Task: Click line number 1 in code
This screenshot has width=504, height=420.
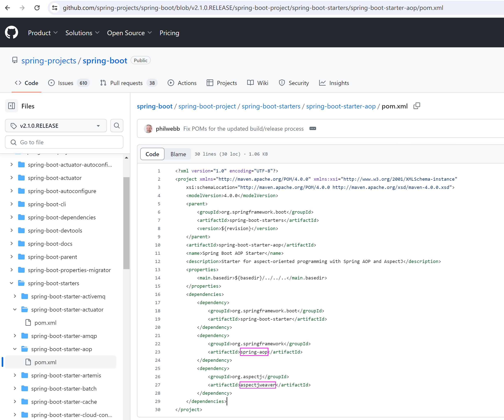Action: point(159,171)
